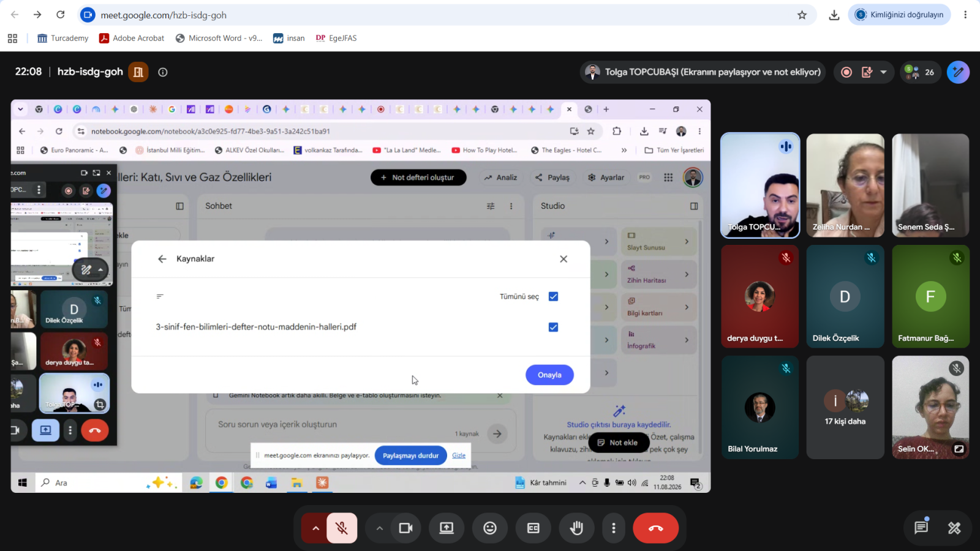Show the participants list with 26 people
Screen dimensions: 980x551
[x=920, y=72]
